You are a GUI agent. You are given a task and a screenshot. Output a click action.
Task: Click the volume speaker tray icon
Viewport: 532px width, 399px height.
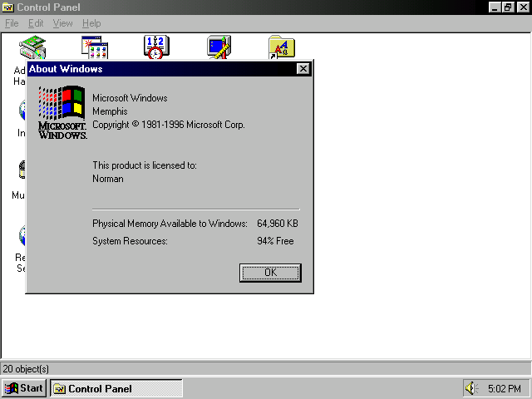472,388
